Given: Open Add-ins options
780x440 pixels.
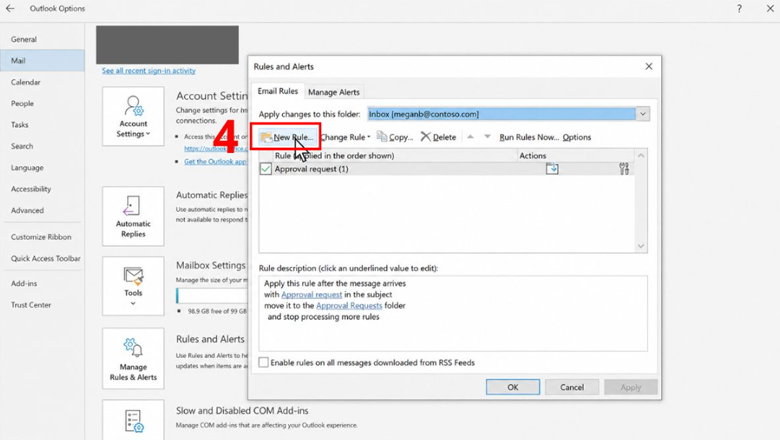Looking at the screenshot, I should (x=42, y=283).
